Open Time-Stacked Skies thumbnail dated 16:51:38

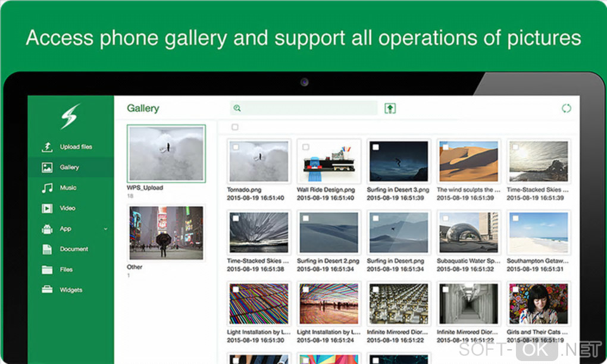tap(259, 233)
